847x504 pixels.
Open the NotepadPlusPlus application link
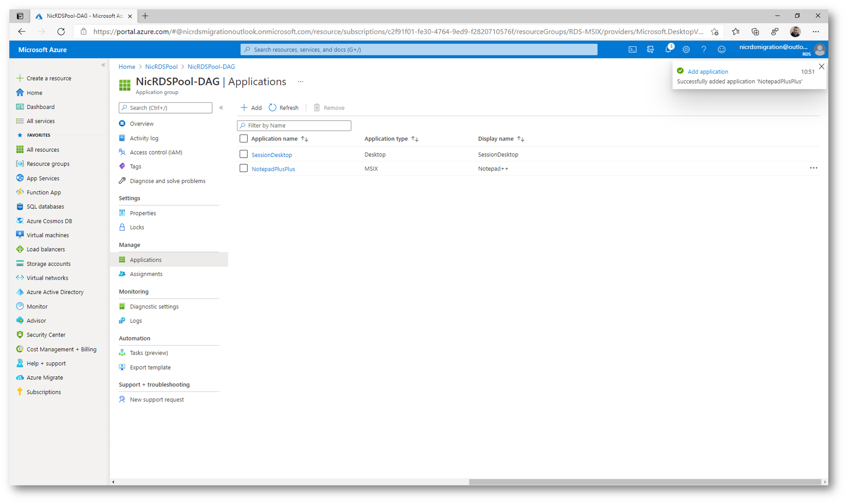273,169
